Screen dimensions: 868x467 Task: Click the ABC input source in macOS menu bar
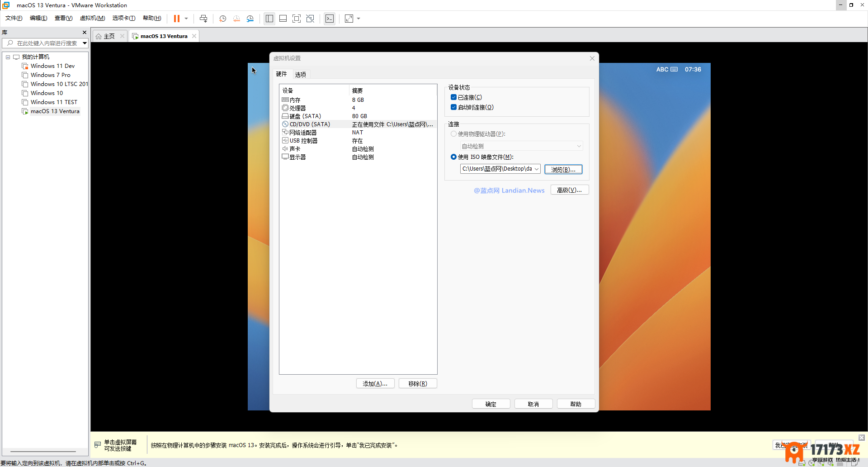(662, 69)
